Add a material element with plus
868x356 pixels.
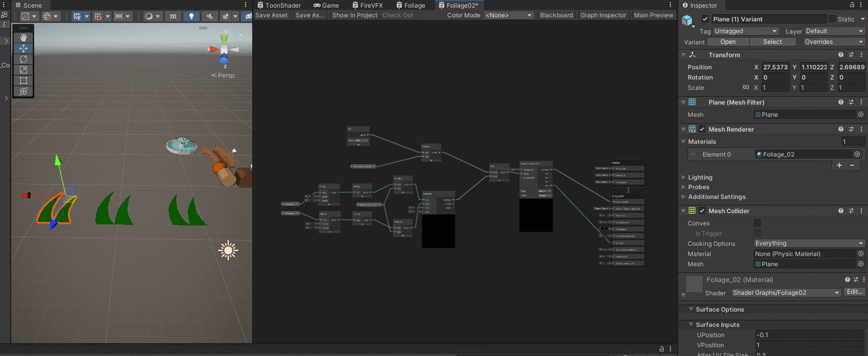[839, 165]
